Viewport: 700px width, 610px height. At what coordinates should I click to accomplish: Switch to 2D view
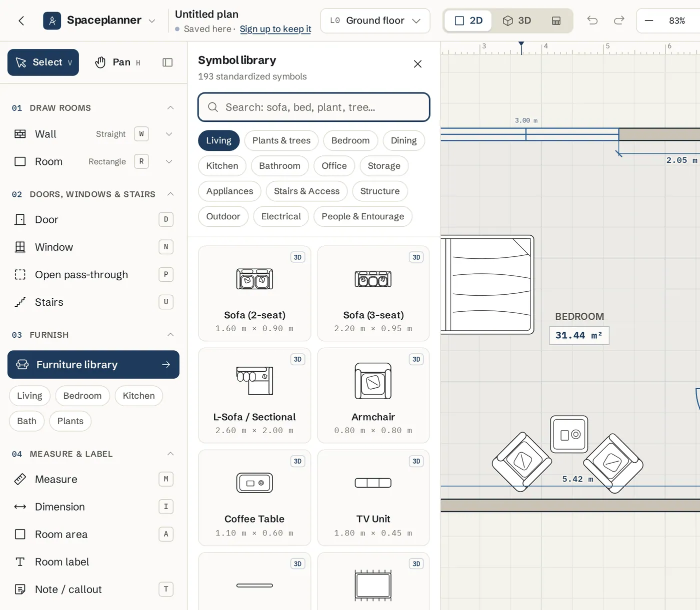pyautogui.click(x=468, y=20)
